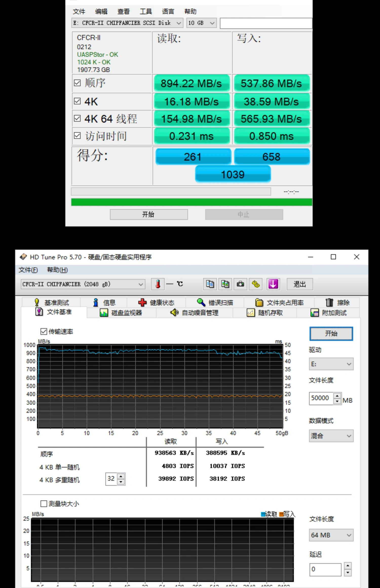Click the camera save screenshot icon
This screenshot has height=588, width=380.
(240, 284)
